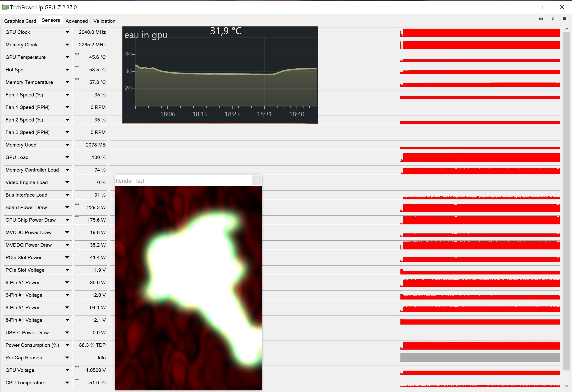
Task: Open the hamburger menu icon
Action: coord(565,19)
